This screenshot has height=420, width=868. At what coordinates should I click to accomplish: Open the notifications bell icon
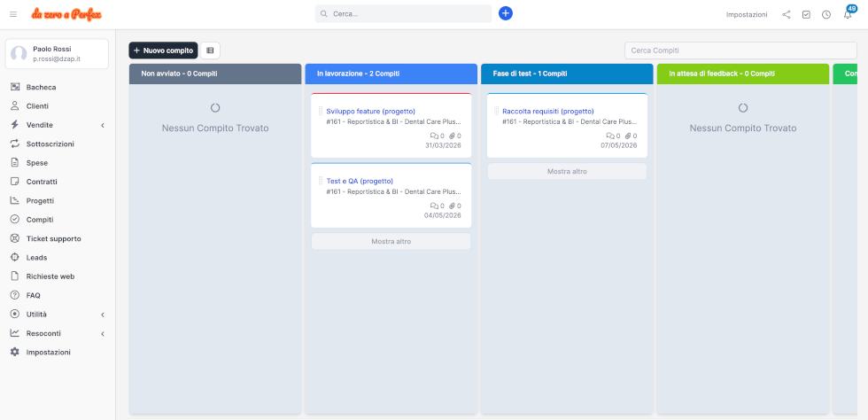tap(847, 15)
